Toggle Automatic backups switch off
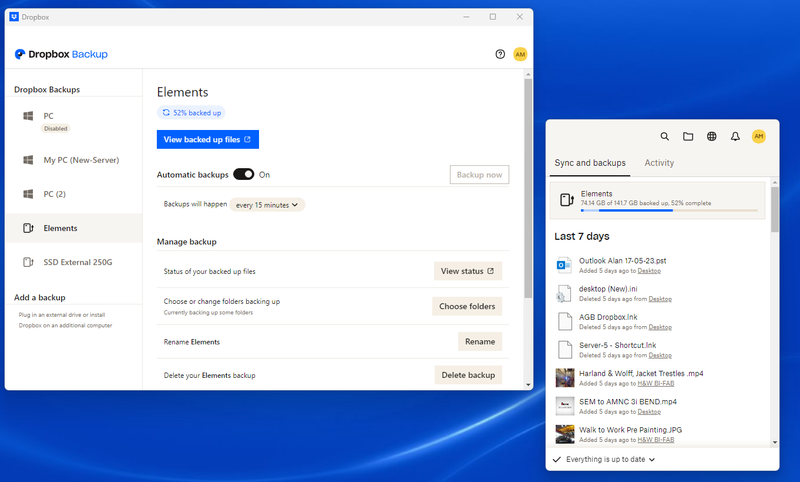 pos(243,174)
